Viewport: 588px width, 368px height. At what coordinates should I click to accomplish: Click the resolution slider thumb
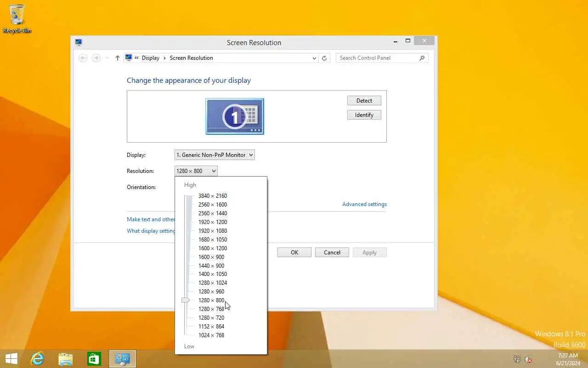click(x=186, y=300)
